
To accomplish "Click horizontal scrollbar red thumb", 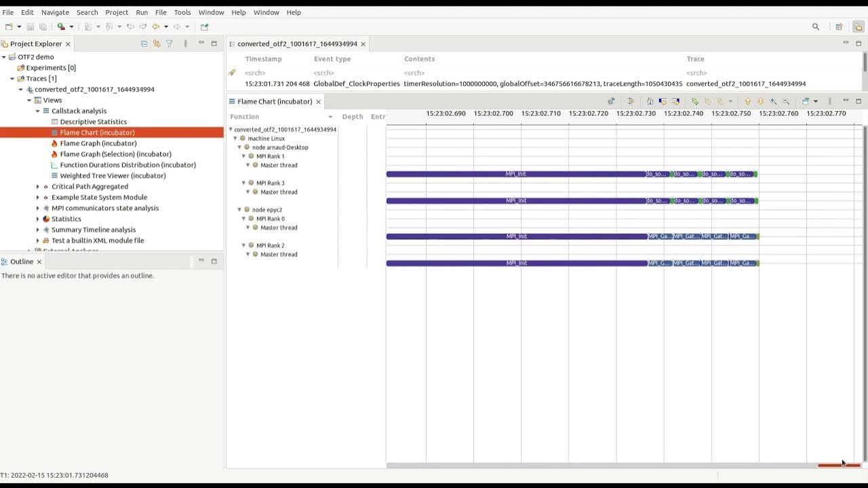I will coord(839,465).
